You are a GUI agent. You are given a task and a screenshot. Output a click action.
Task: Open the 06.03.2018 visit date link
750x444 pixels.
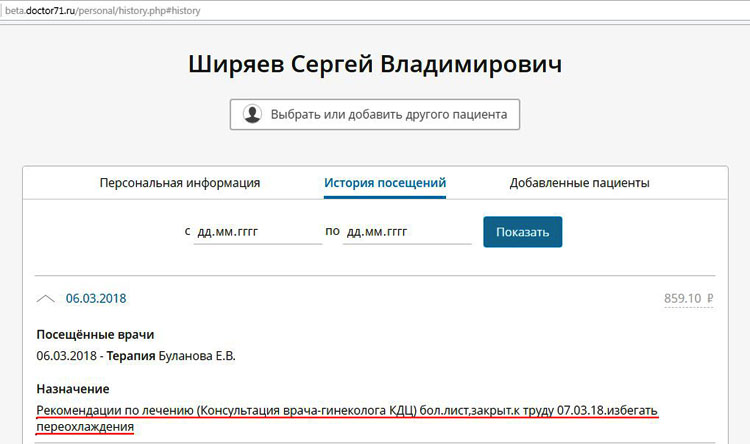click(x=96, y=298)
